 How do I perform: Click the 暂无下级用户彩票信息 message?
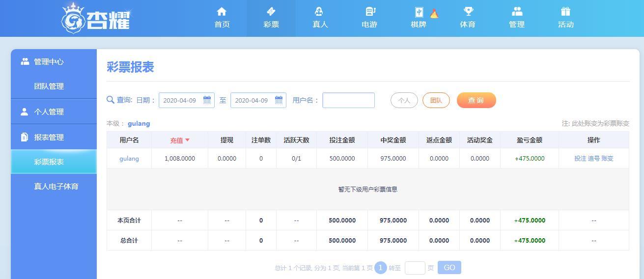pos(368,189)
